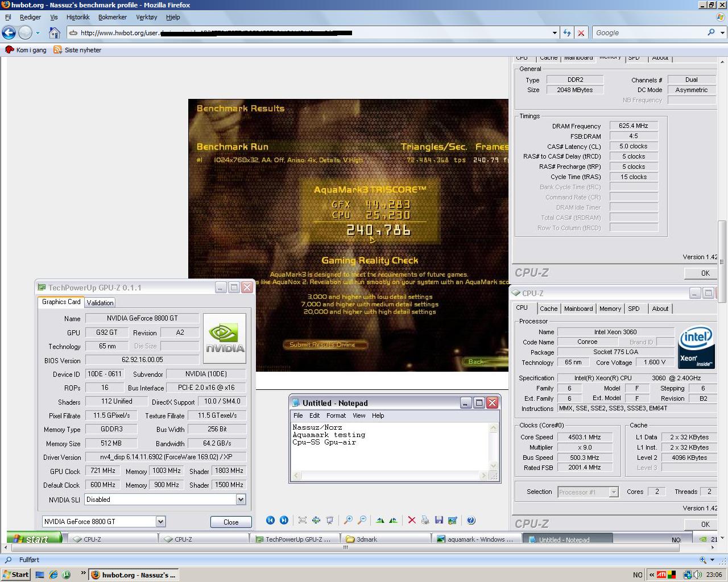Click the AquaMark score 240,786
Image resolution: width=728 pixels, height=582 pixels.
(x=378, y=230)
